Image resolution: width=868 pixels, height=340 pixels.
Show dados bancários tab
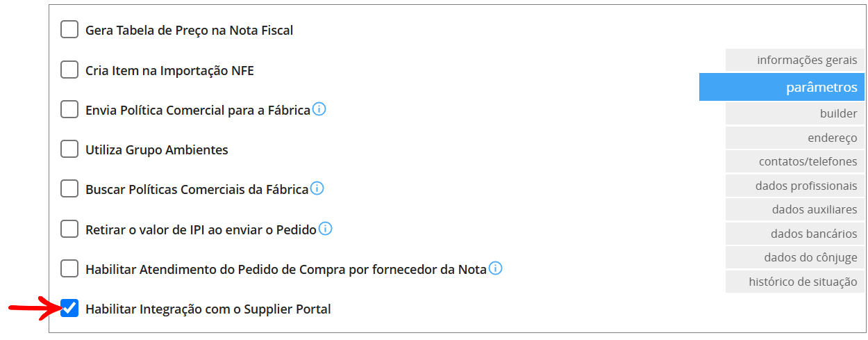[x=795, y=234]
